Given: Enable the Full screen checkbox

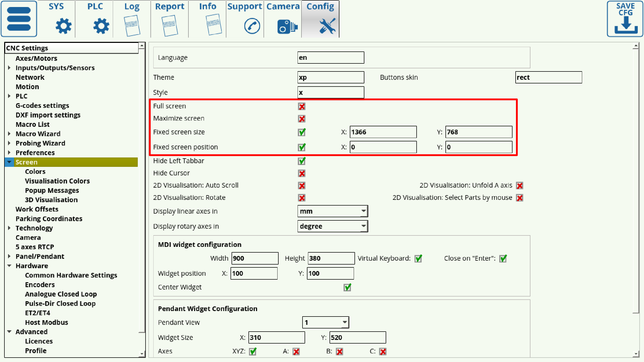Looking at the screenshot, I should coord(302,106).
